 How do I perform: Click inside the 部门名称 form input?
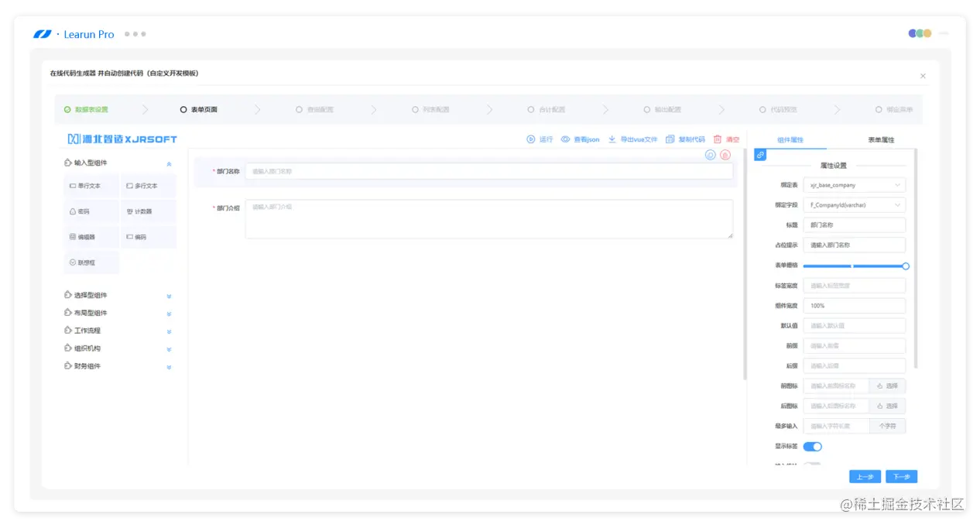click(489, 171)
